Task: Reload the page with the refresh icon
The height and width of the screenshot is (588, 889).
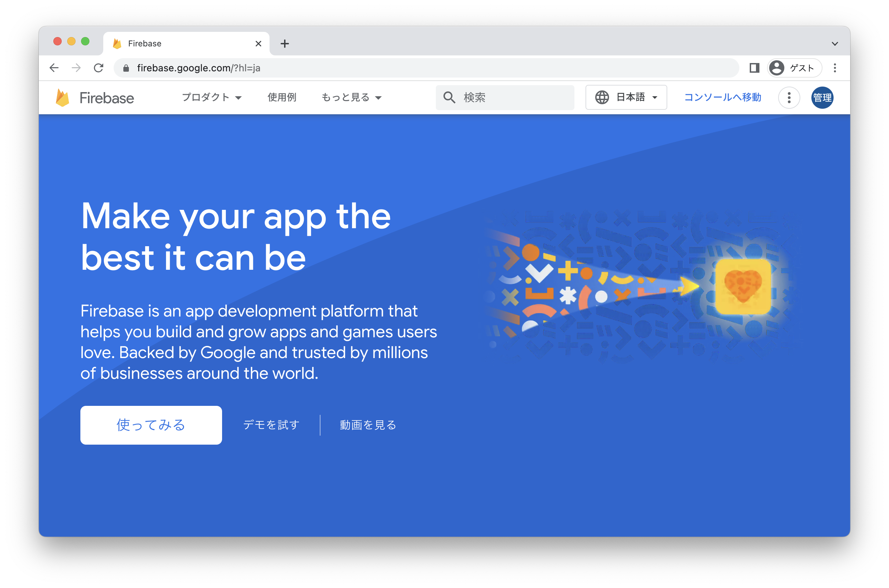Action: [99, 68]
